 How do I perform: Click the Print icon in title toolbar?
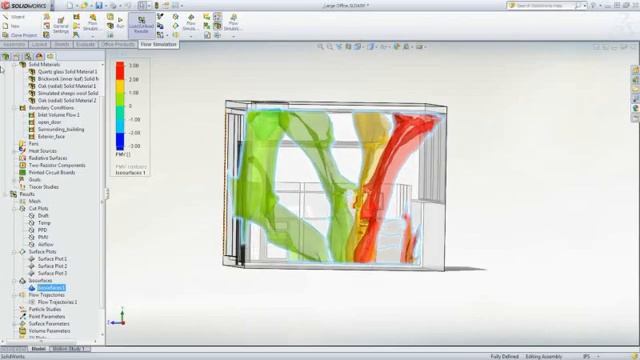(x=113, y=6)
